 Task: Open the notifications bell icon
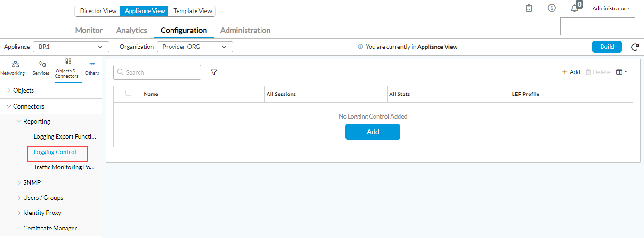click(574, 8)
